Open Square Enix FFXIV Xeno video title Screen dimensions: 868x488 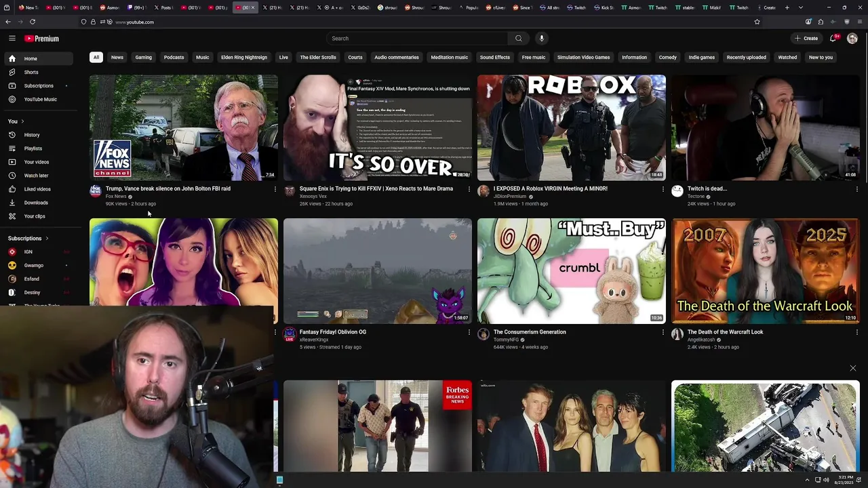[x=376, y=188]
